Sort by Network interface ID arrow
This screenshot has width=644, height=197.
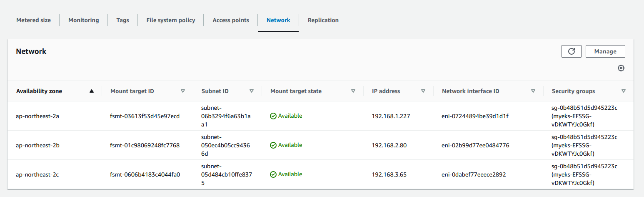(533, 91)
